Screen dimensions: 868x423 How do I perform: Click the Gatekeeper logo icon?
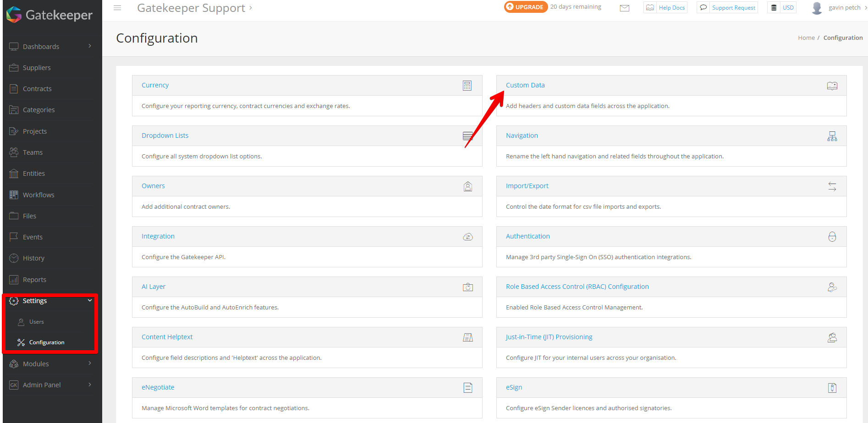[x=14, y=15]
